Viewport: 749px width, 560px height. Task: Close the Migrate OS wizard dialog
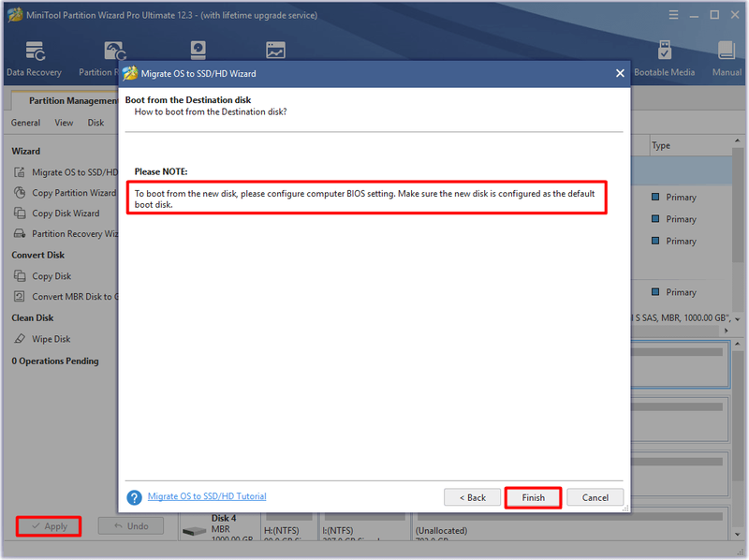coord(620,73)
